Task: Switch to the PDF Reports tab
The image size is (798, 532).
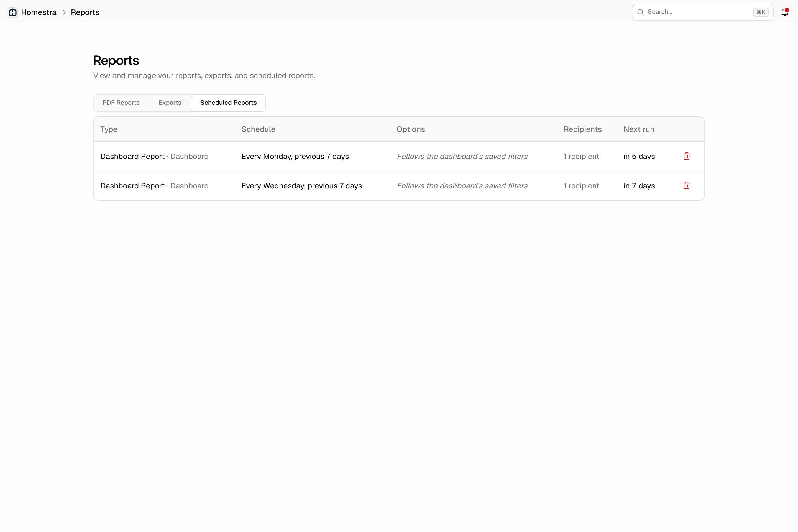Action: click(121, 103)
